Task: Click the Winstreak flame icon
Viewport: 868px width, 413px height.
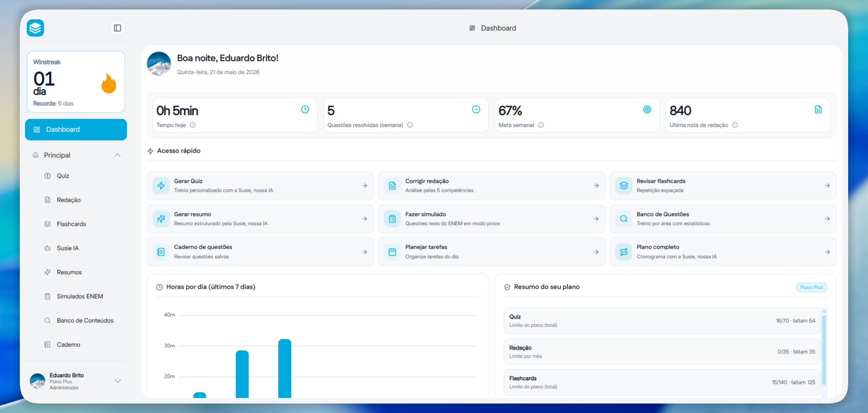Action: (x=109, y=83)
